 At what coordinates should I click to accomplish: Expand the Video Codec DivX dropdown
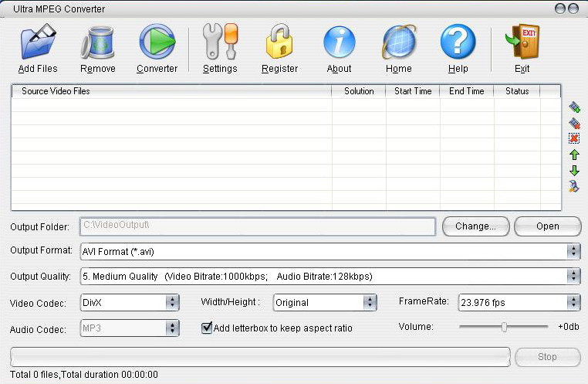tap(172, 302)
